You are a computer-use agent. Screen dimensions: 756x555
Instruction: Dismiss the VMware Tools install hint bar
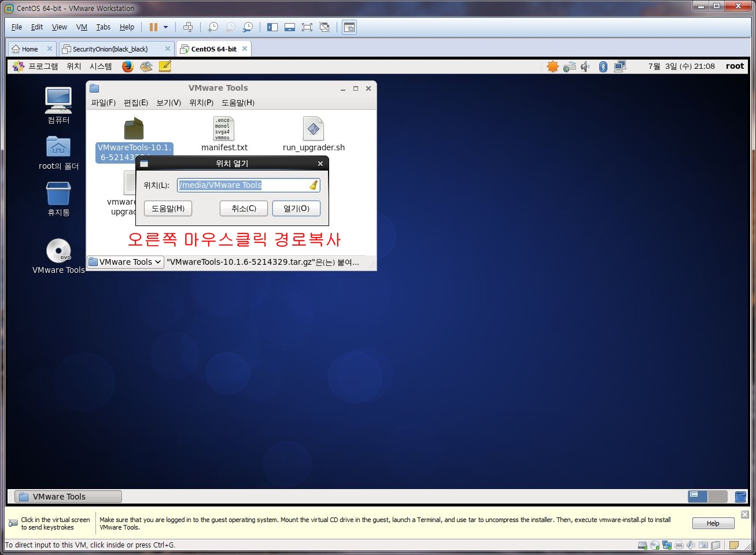pyautogui.click(x=745, y=515)
